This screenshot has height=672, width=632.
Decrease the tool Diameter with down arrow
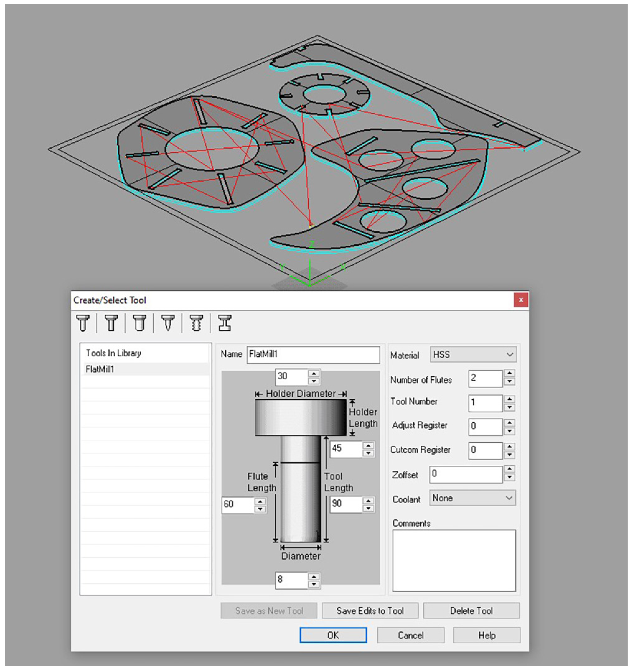(x=314, y=584)
